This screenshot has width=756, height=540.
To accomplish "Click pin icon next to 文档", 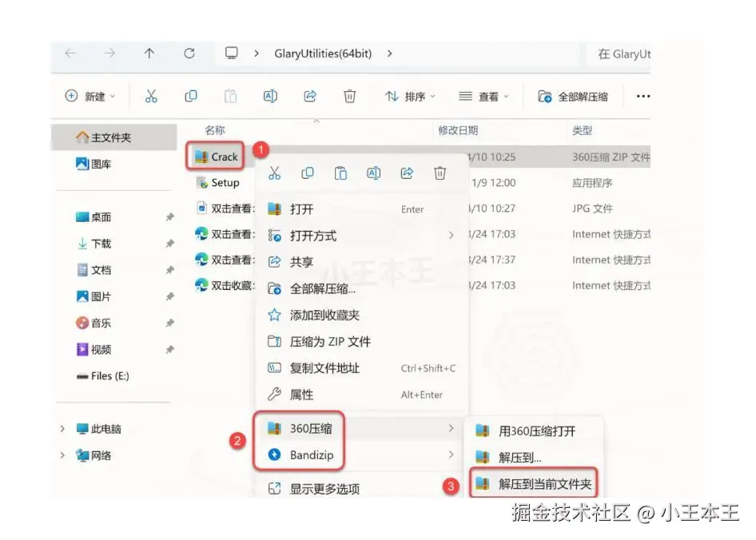I will (169, 270).
